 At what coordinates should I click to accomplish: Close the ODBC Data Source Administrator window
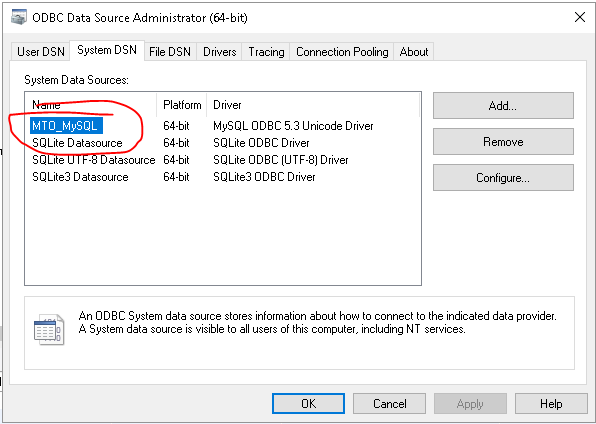[x=580, y=17]
